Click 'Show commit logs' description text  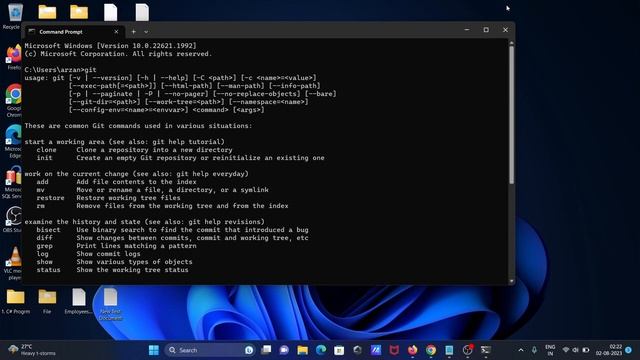tap(108, 254)
